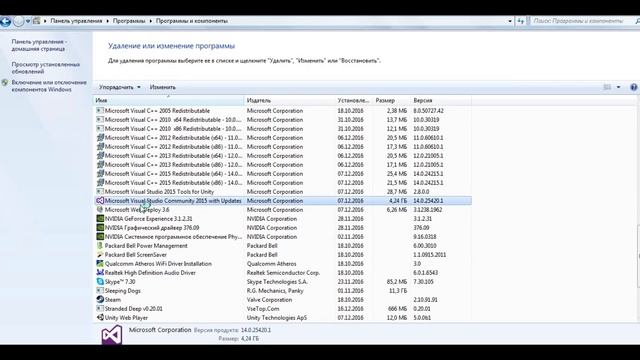Click icon of Visual C++ 2012 Redistributable (x64)

click(x=100, y=138)
